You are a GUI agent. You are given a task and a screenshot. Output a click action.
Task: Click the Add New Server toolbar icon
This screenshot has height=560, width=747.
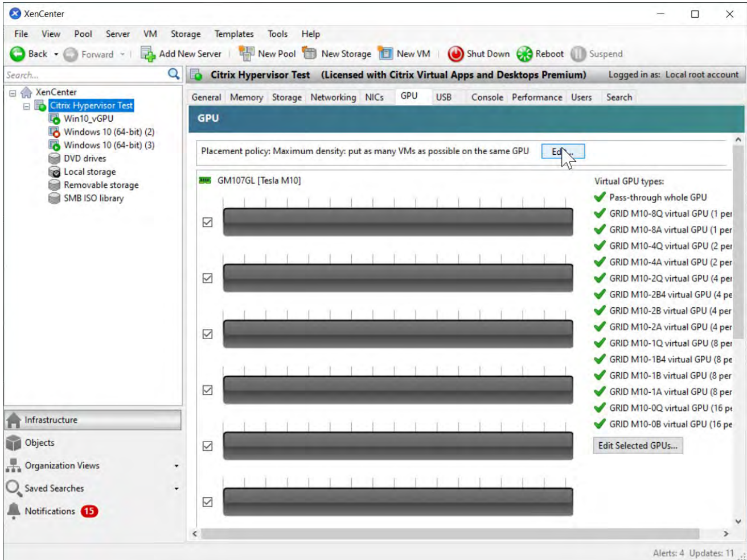[x=147, y=54]
